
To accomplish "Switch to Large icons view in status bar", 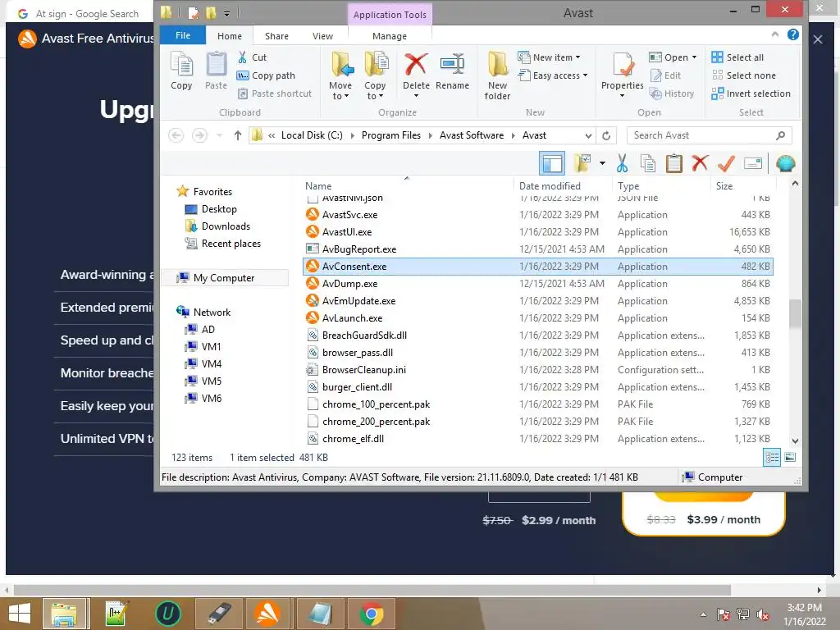I will point(790,458).
